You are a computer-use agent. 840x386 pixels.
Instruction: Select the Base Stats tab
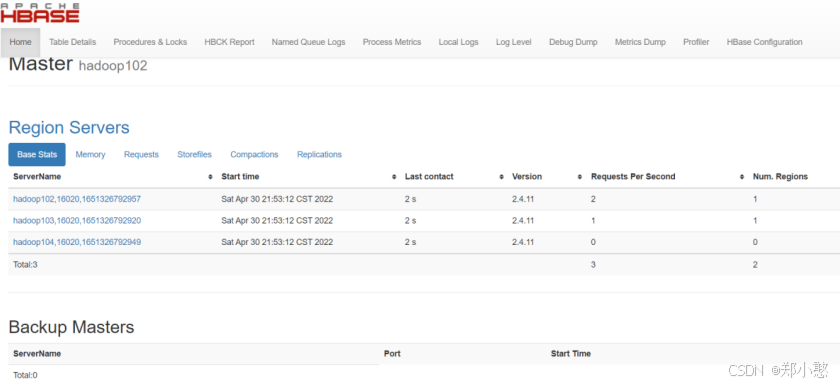[37, 155]
